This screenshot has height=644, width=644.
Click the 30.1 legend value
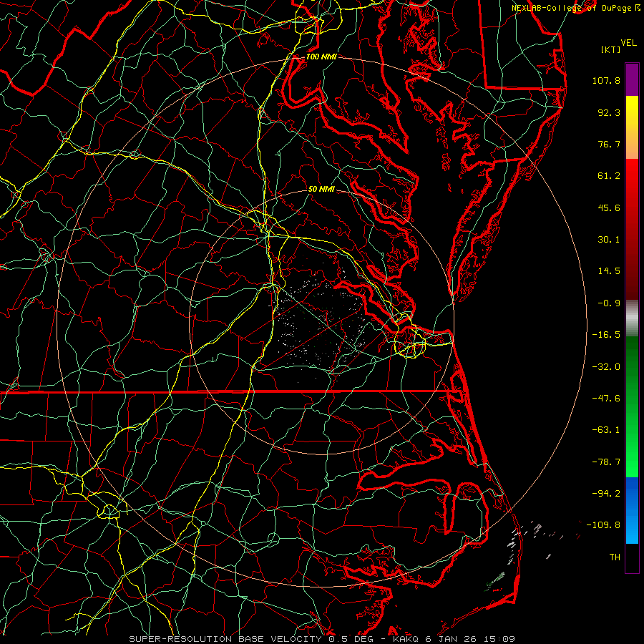609,240
